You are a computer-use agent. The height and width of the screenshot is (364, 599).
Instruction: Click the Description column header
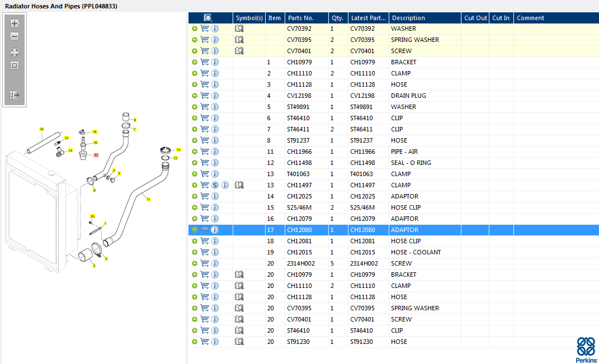pyautogui.click(x=408, y=18)
